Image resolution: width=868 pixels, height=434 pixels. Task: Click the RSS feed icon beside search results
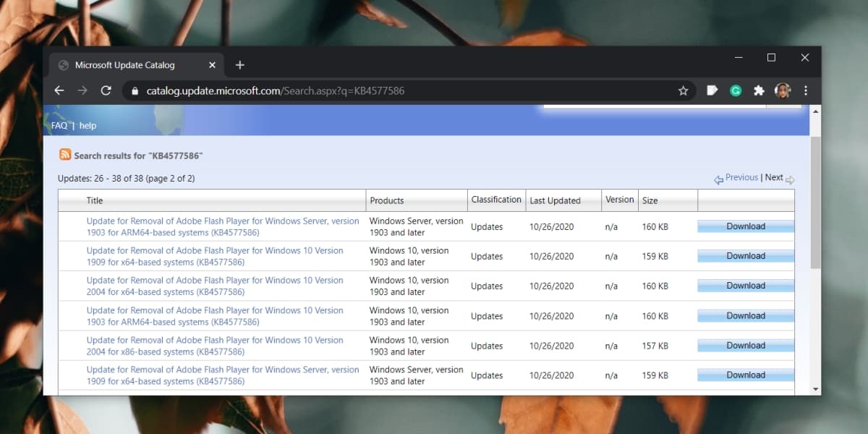tap(66, 155)
